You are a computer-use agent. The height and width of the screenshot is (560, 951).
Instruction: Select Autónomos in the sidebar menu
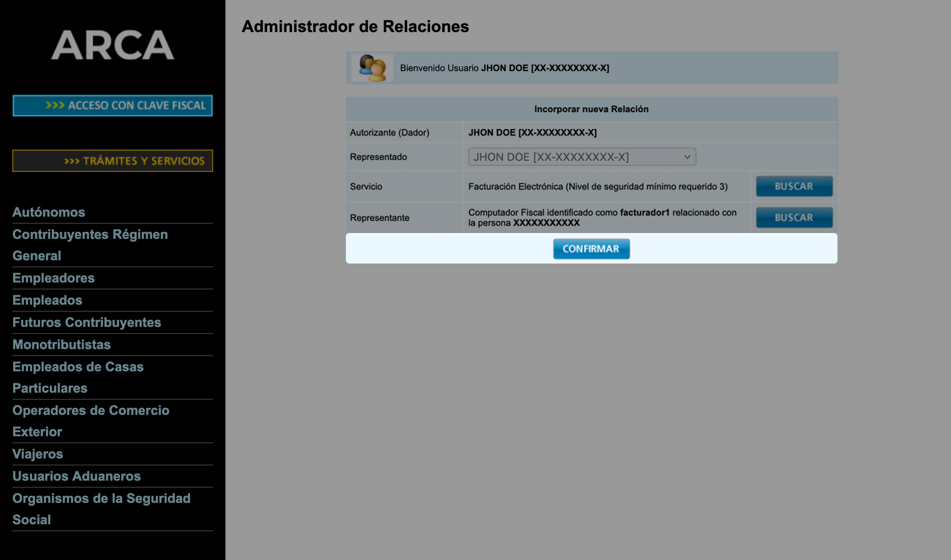[x=49, y=212]
